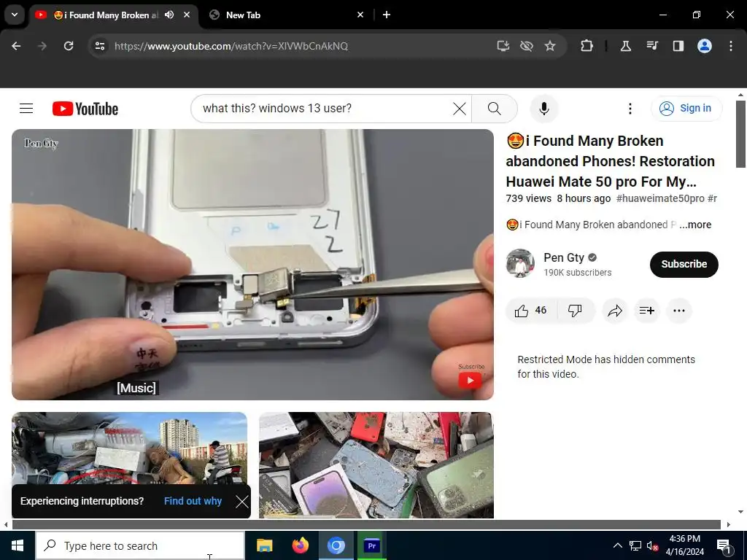Install app icon in address bar
The height and width of the screenshot is (560, 747).
tap(503, 46)
